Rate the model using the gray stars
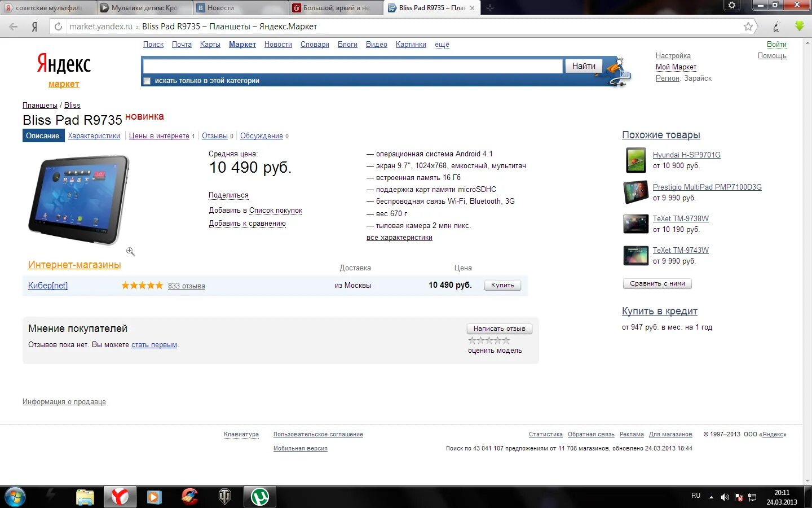Screen dimensions: 812x508 [489, 340]
